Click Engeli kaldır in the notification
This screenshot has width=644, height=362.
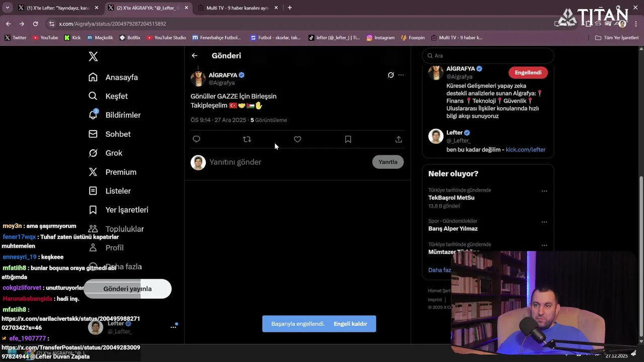pyautogui.click(x=350, y=324)
